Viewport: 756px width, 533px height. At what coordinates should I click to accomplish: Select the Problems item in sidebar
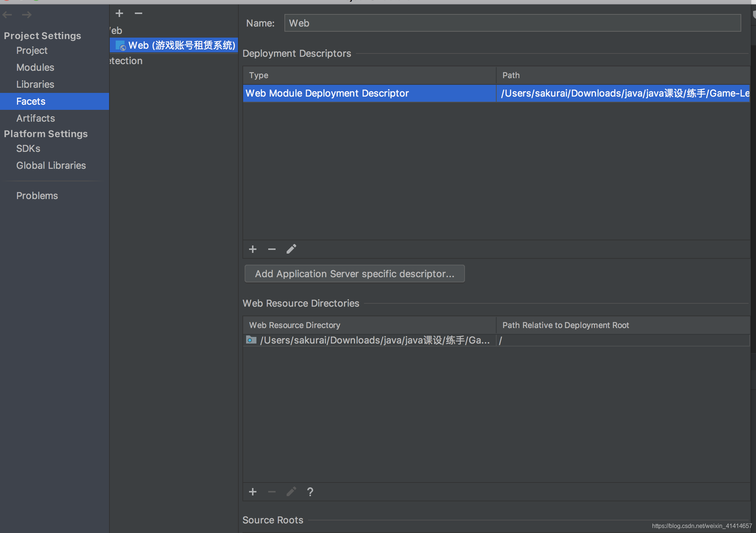[x=37, y=194]
